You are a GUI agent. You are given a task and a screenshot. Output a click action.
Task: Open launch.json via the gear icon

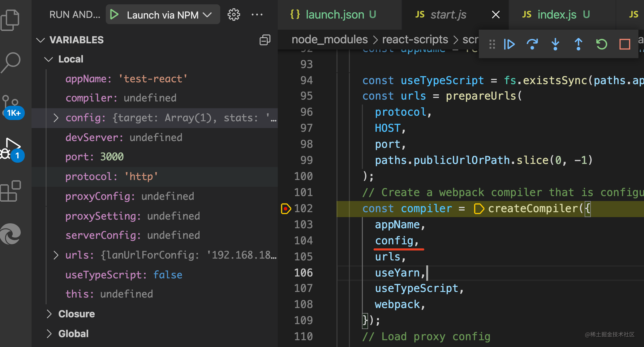(234, 15)
